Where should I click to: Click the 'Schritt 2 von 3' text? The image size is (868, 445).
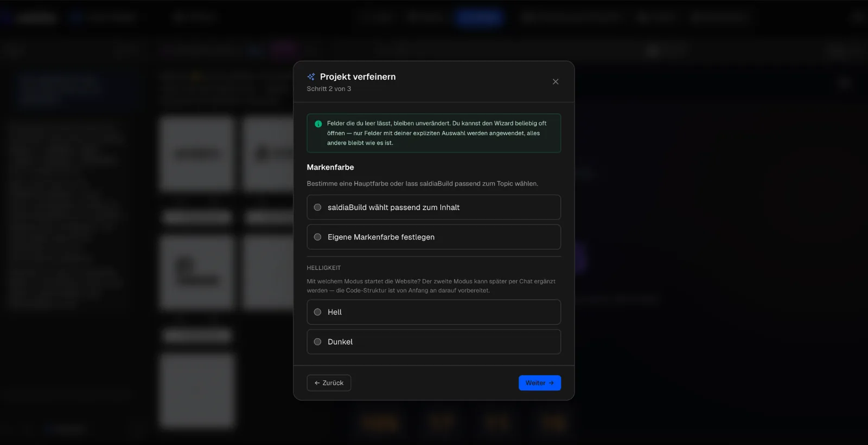pos(329,89)
